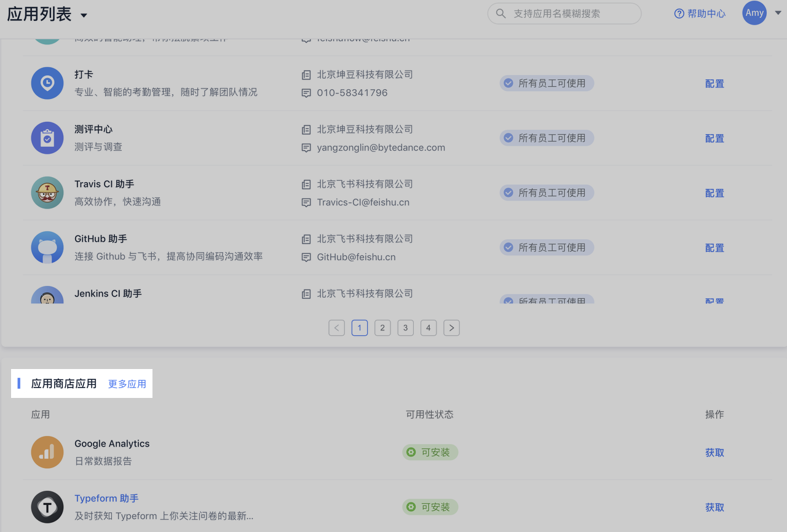Click the 打卡 app icon

47,83
